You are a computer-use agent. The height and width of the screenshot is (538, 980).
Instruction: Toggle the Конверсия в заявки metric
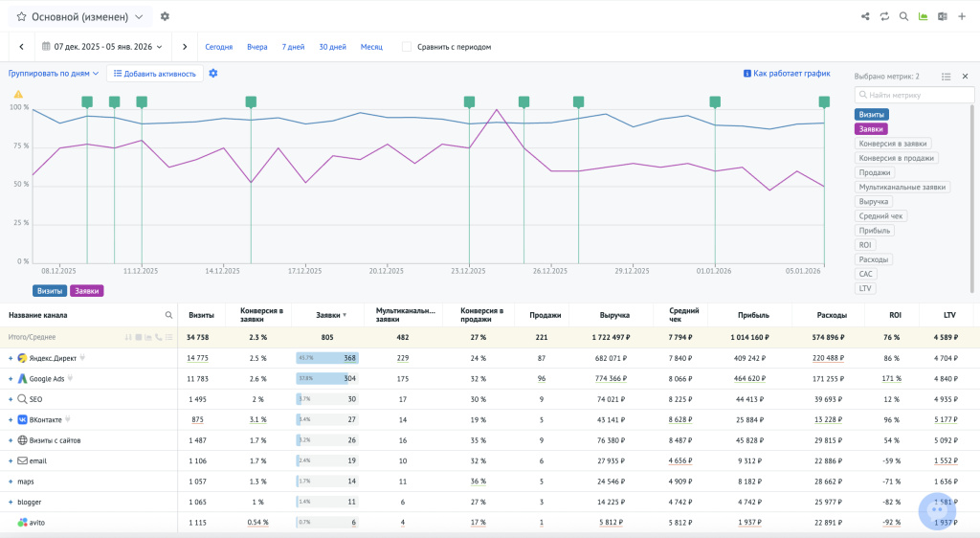pyautogui.click(x=893, y=144)
